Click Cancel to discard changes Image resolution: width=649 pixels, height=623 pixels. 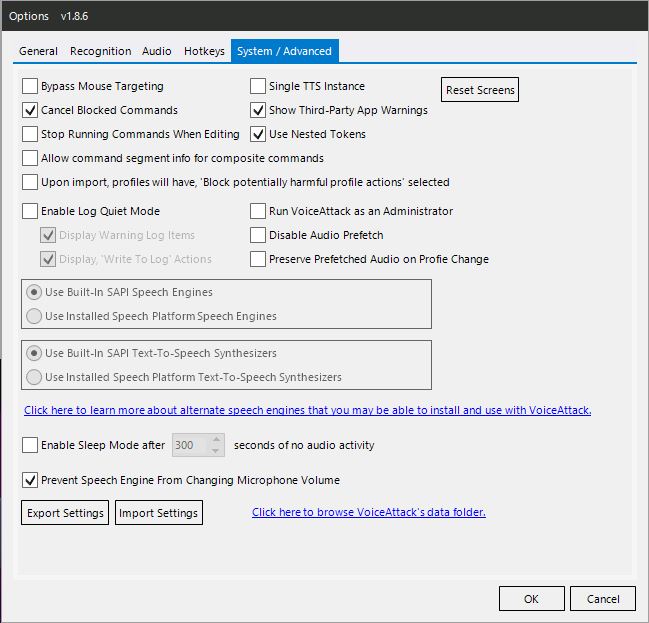pyautogui.click(x=603, y=599)
